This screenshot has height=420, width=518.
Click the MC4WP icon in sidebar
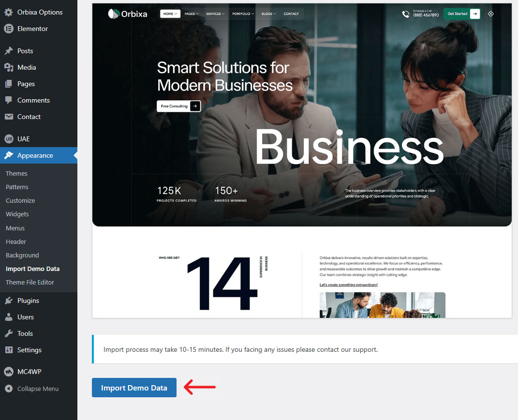(9, 372)
